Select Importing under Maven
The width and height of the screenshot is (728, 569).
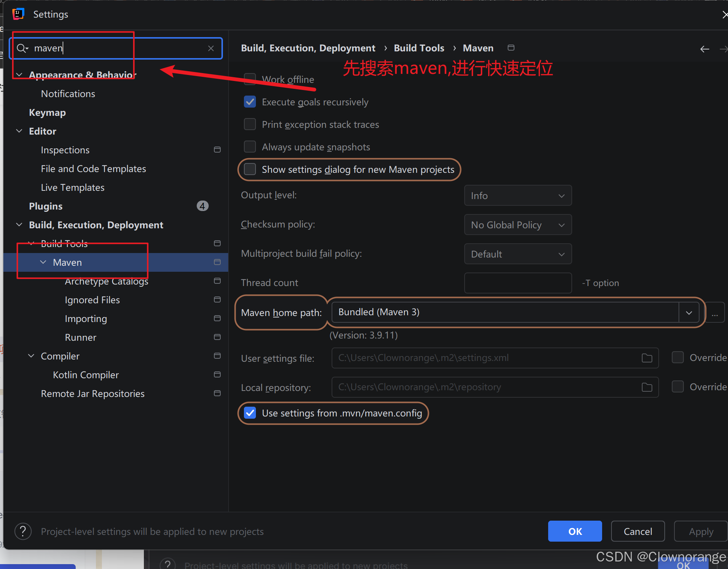[x=86, y=319]
